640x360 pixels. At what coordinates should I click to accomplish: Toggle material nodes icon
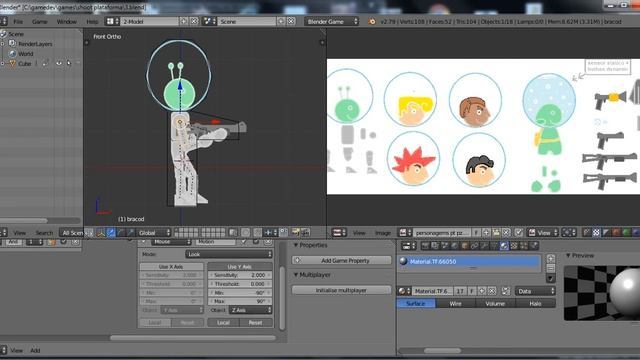pyautogui.click(x=506, y=291)
